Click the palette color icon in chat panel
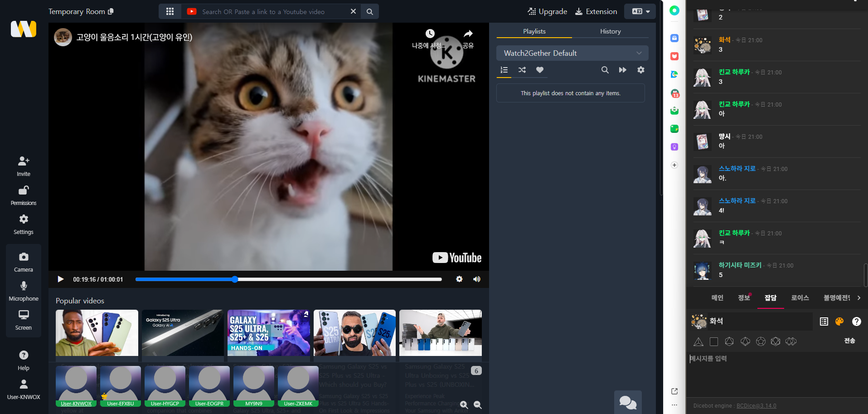This screenshot has height=414, width=868. pos(839,321)
